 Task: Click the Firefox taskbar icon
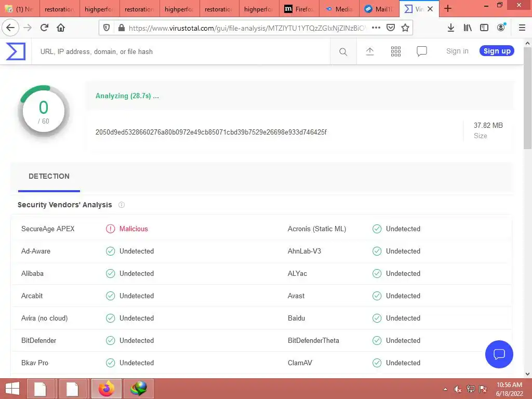[106, 389]
